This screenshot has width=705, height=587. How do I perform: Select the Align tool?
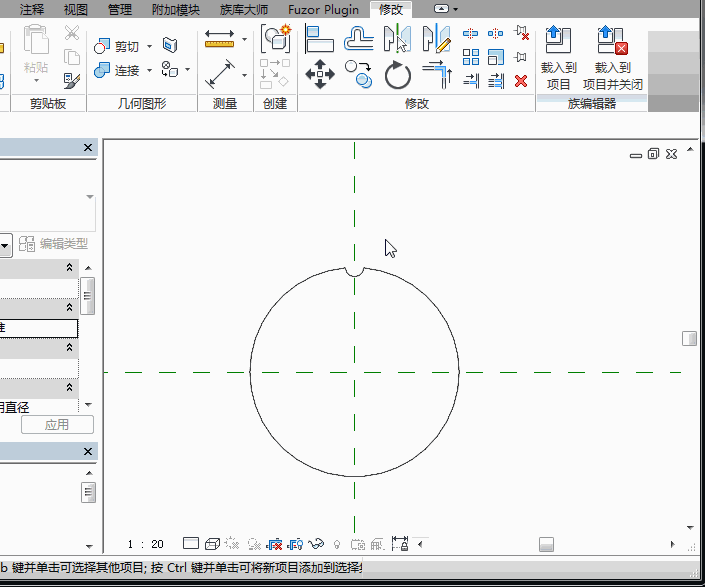click(x=319, y=39)
